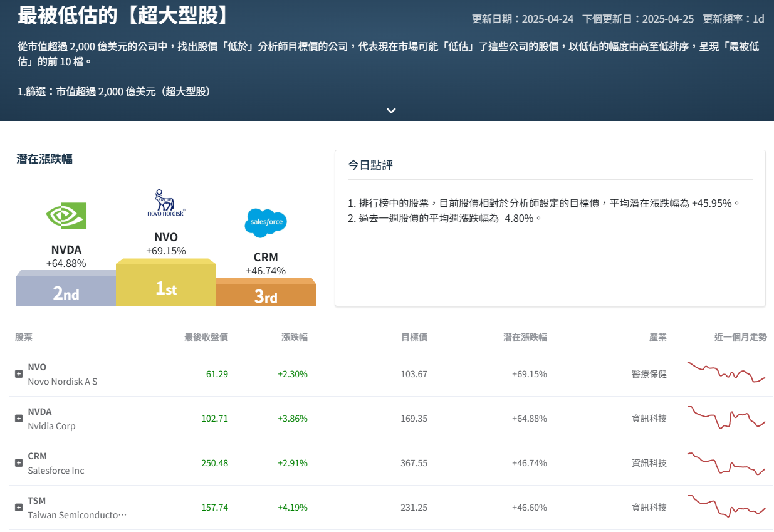
Task: Click NVDA's closing price 102.71
Action: (x=215, y=418)
